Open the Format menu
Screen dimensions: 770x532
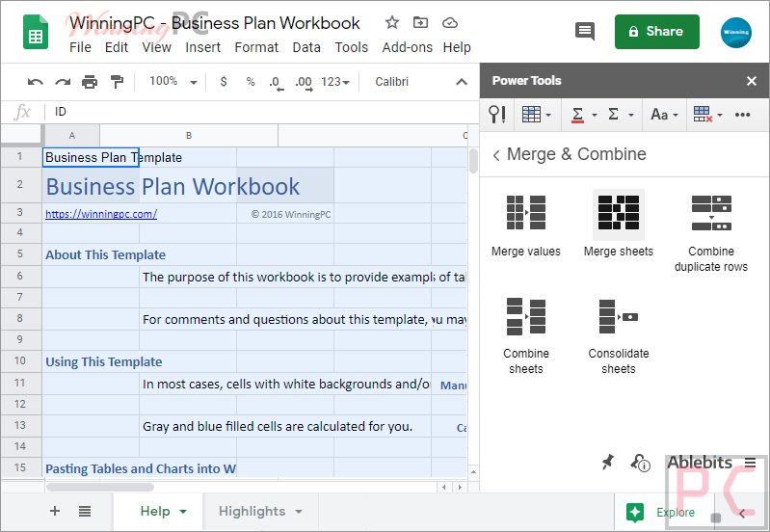(x=256, y=47)
